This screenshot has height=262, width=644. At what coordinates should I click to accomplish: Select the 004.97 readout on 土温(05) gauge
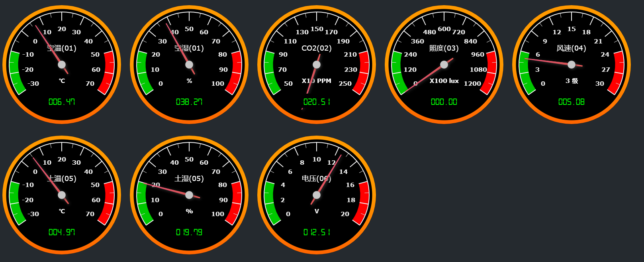(x=62, y=232)
